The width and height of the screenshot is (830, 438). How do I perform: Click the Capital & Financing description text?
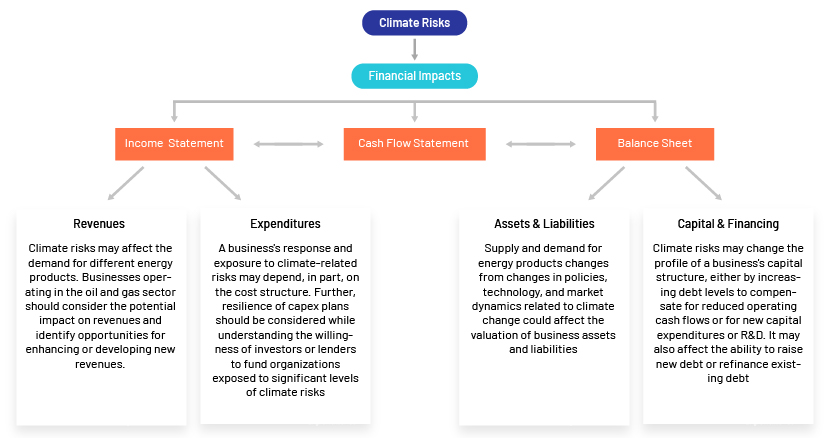coord(728,313)
